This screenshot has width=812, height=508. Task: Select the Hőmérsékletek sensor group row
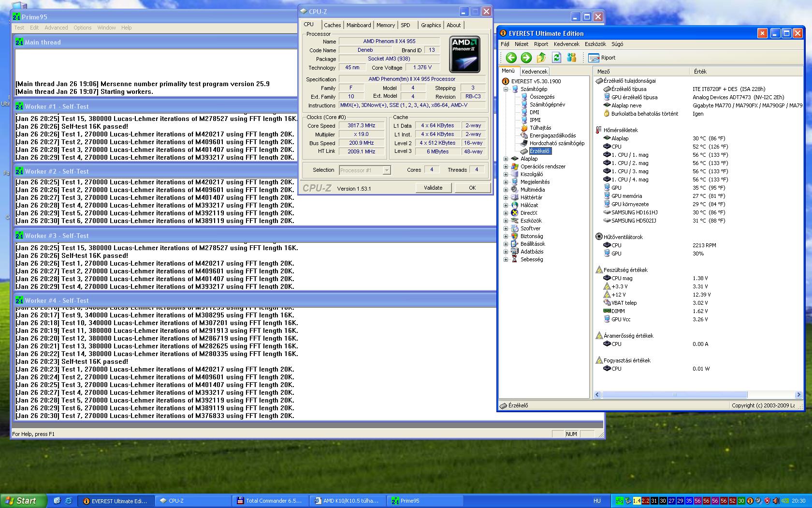[x=617, y=130]
